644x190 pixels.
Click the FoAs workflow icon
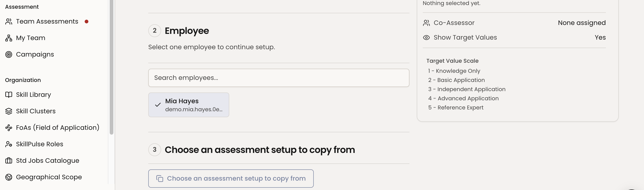point(9,128)
